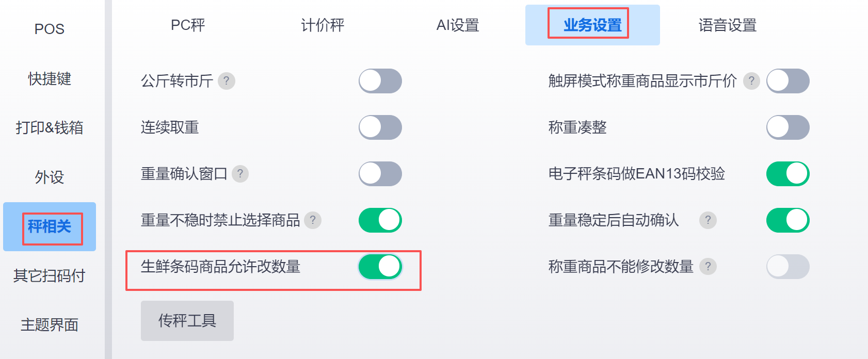This screenshot has width=868, height=359.
Task: Go to the AI设置 tab
Action: tap(458, 25)
